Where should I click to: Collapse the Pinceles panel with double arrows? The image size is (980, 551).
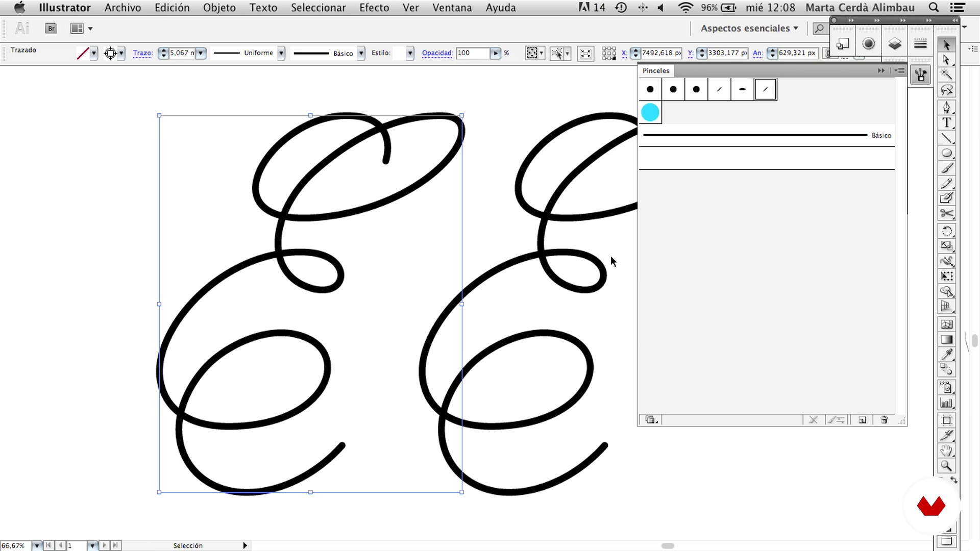click(881, 70)
